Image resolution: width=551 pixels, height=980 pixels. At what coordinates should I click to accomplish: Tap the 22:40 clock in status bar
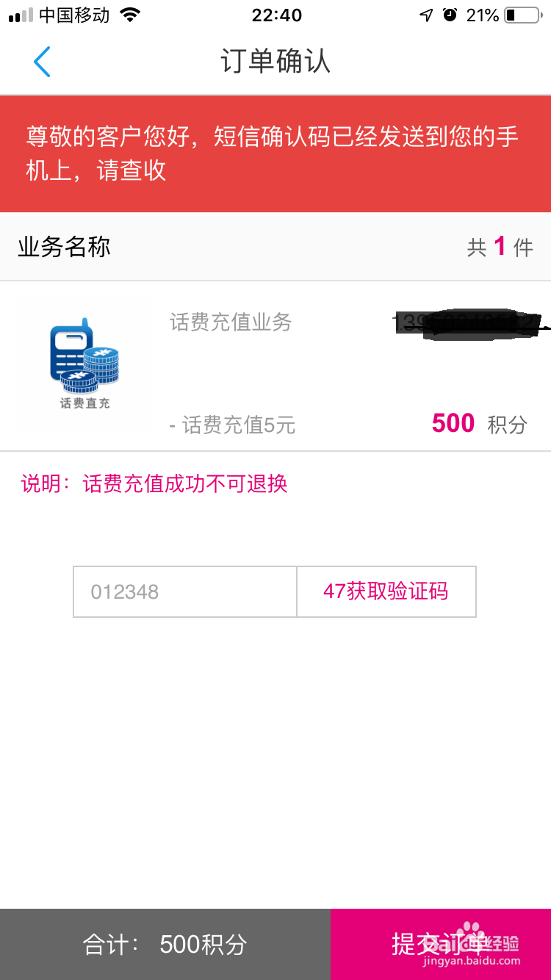276,15
